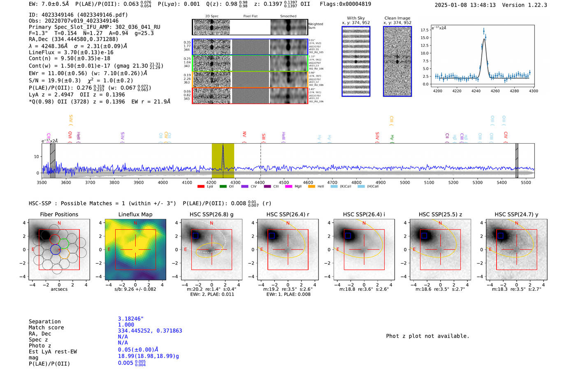This screenshot has width=576, height=392.
Task: Click the Flags:0x00004819 text
Action: 345,4
